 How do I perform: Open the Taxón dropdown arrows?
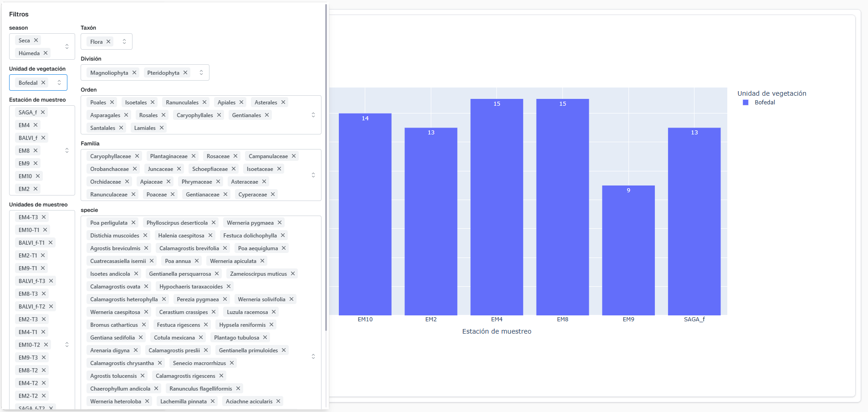click(x=124, y=41)
